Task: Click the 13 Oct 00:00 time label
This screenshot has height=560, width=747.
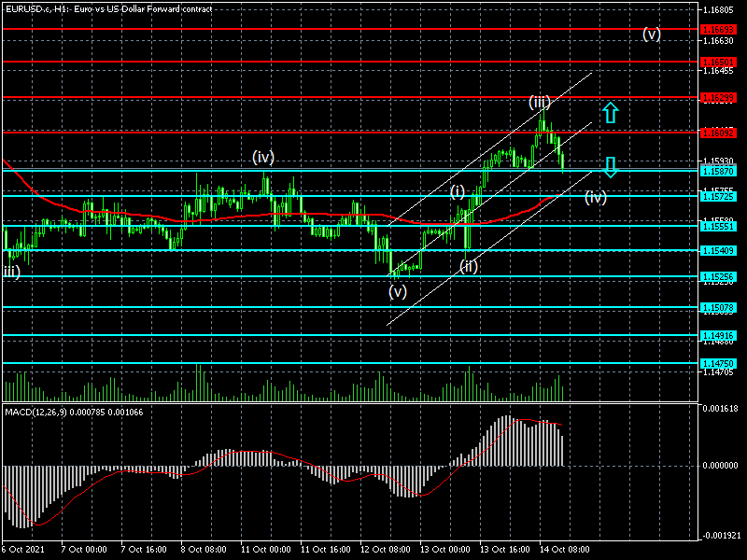Action: click(x=445, y=550)
